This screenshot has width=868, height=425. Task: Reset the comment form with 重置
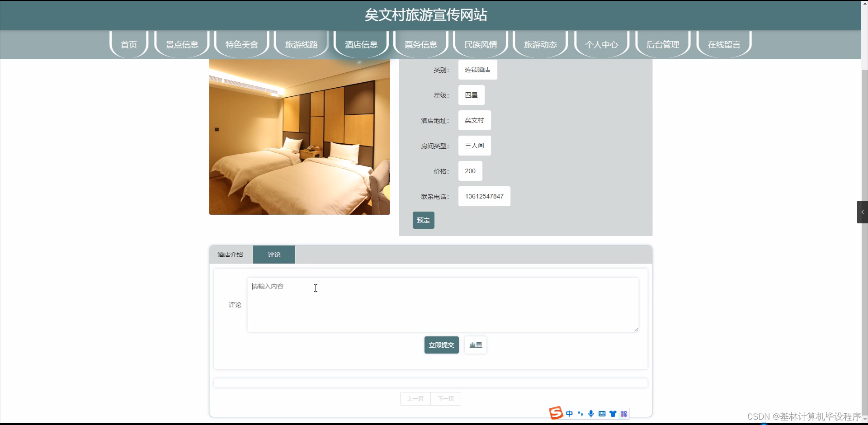[475, 345]
